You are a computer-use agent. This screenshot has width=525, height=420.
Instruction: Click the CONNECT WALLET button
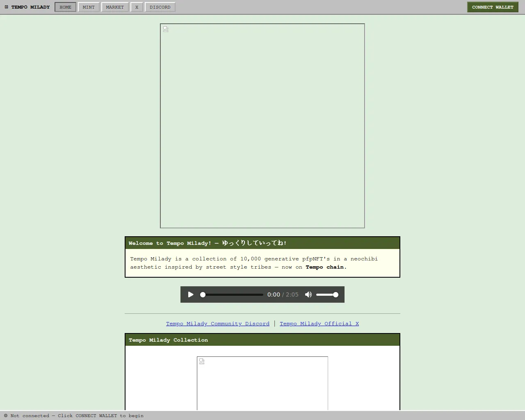493,7
